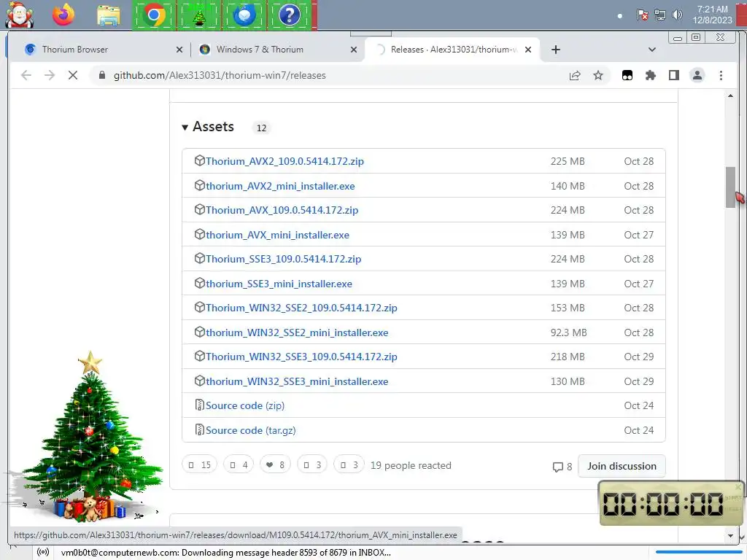Click the 225 MB size text
Image resolution: width=747 pixels, height=560 pixels.
click(568, 161)
